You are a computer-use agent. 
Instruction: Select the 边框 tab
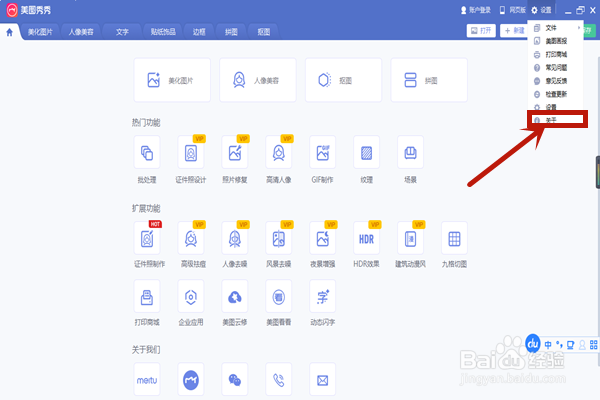pos(199,32)
